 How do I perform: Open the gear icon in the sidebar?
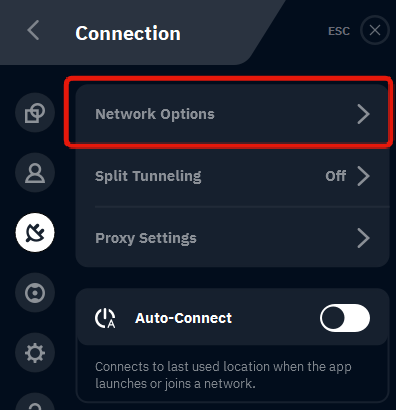click(35, 353)
